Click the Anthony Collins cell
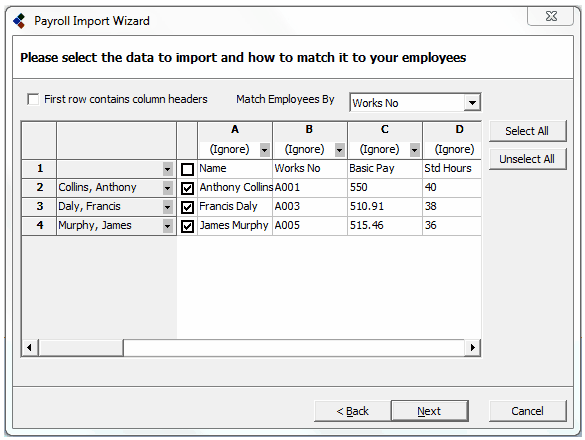Viewport: 585px width, 440px height. [235, 188]
